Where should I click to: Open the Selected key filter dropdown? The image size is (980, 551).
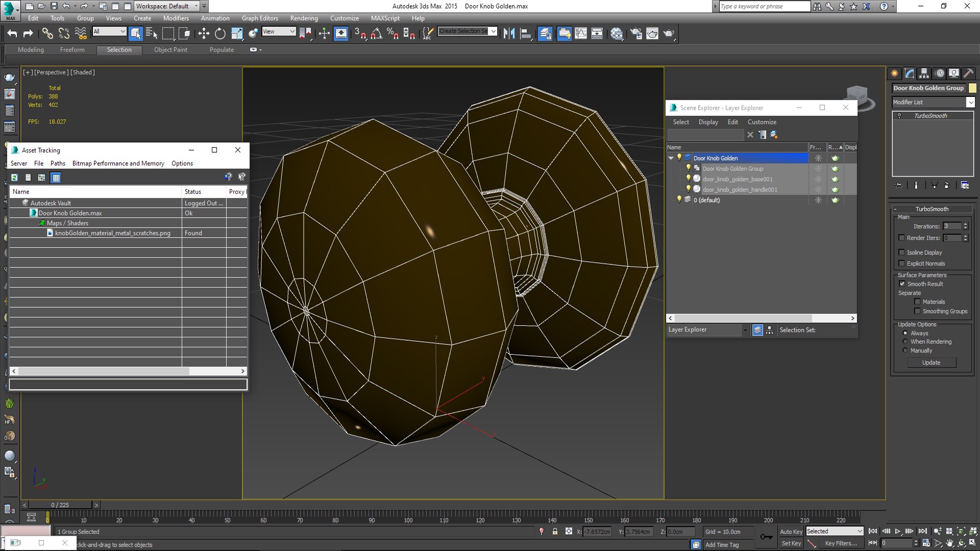(835, 532)
